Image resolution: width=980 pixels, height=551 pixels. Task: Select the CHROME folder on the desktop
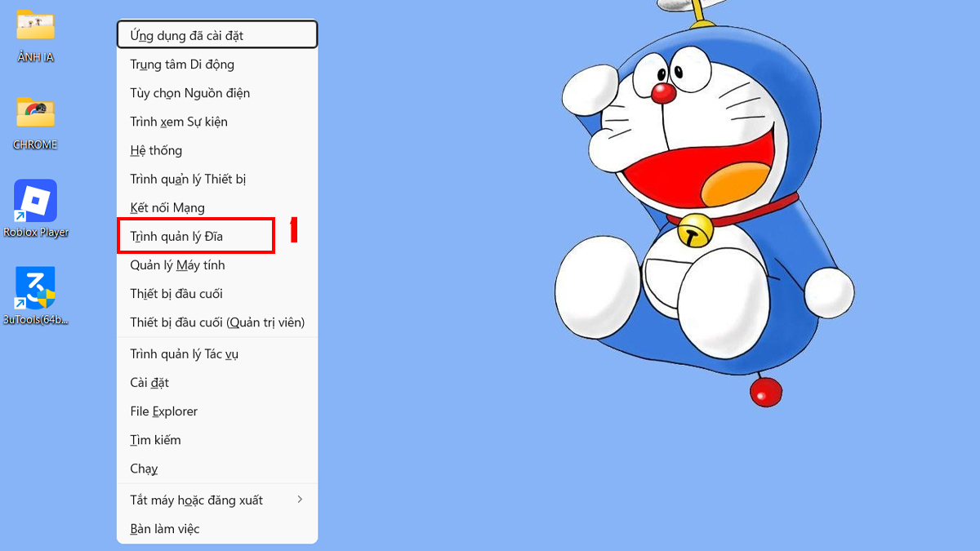point(35,122)
